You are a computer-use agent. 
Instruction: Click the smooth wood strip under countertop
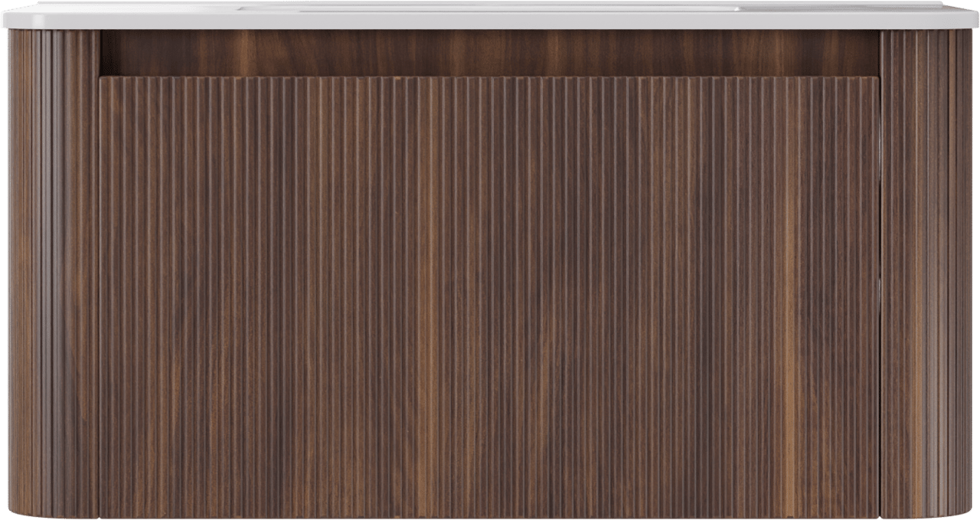[490, 52]
